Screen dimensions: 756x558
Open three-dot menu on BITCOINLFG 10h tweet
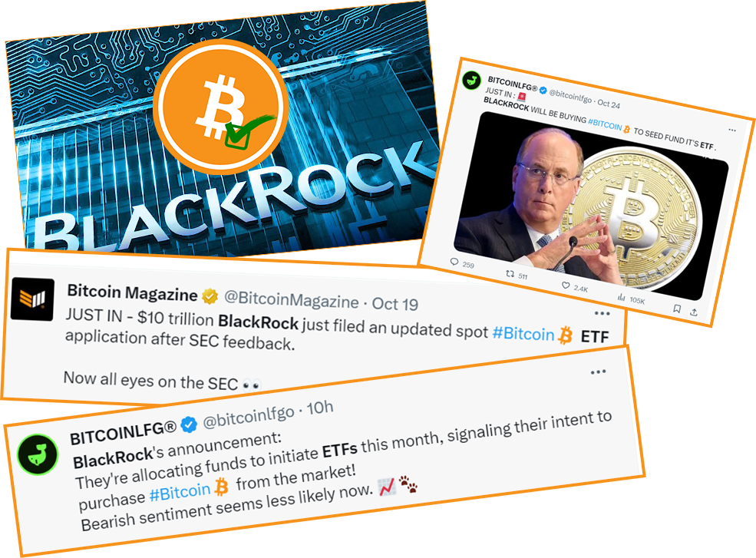coord(599,371)
